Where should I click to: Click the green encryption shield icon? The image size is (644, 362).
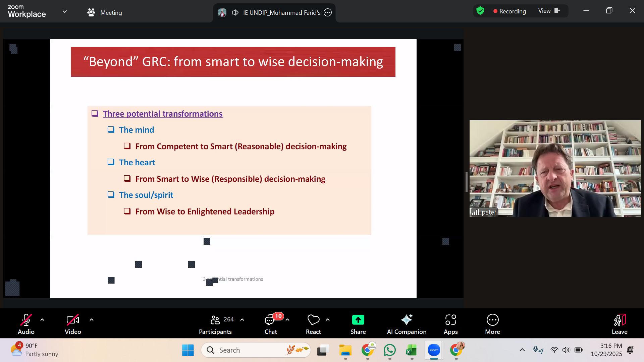coord(480,11)
